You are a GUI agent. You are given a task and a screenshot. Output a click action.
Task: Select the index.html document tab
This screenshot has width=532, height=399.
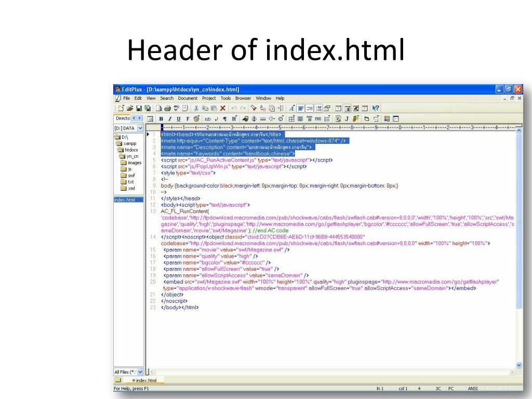(x=144, y=380)
